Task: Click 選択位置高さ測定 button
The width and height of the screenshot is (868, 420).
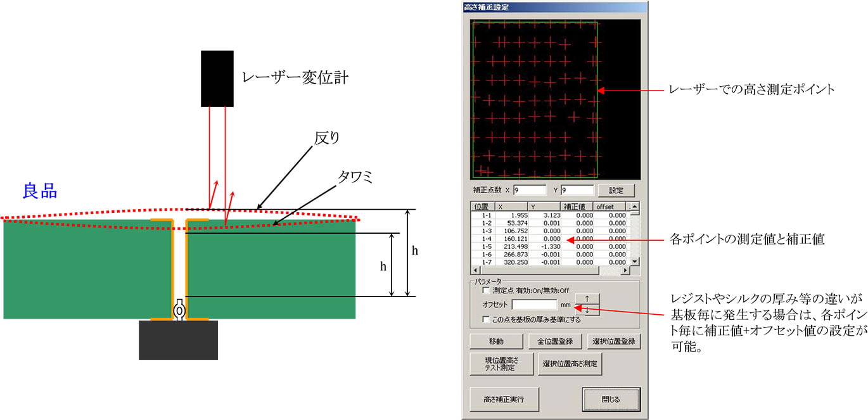Action: coord(570,364)
